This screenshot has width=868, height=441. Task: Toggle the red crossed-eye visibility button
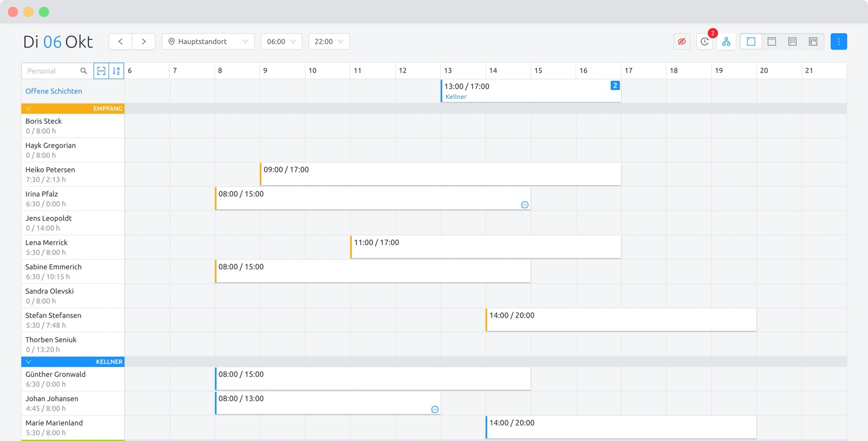682,41
